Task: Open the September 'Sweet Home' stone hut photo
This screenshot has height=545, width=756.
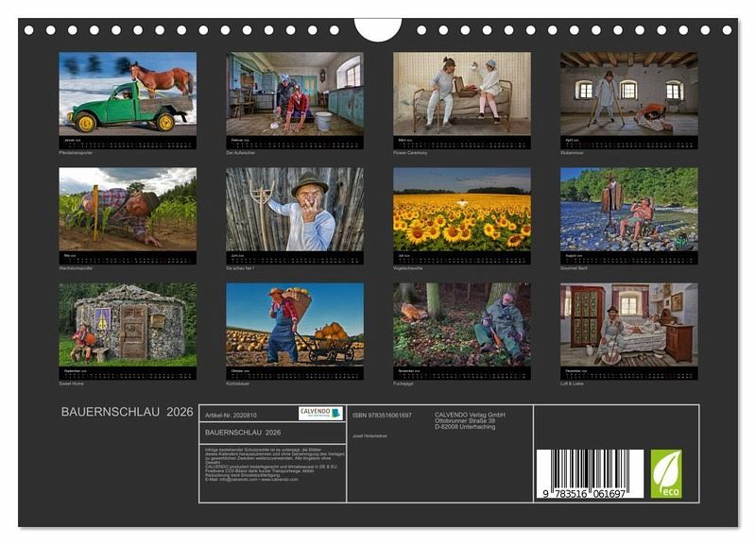Action: pyautogui.click(x=128, y=324)
